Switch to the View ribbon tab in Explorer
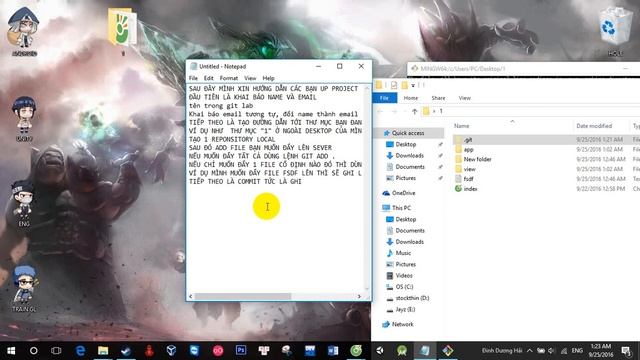Image resolution: width=640 pixels, height=360 pixels. click(x=464, y=98)
